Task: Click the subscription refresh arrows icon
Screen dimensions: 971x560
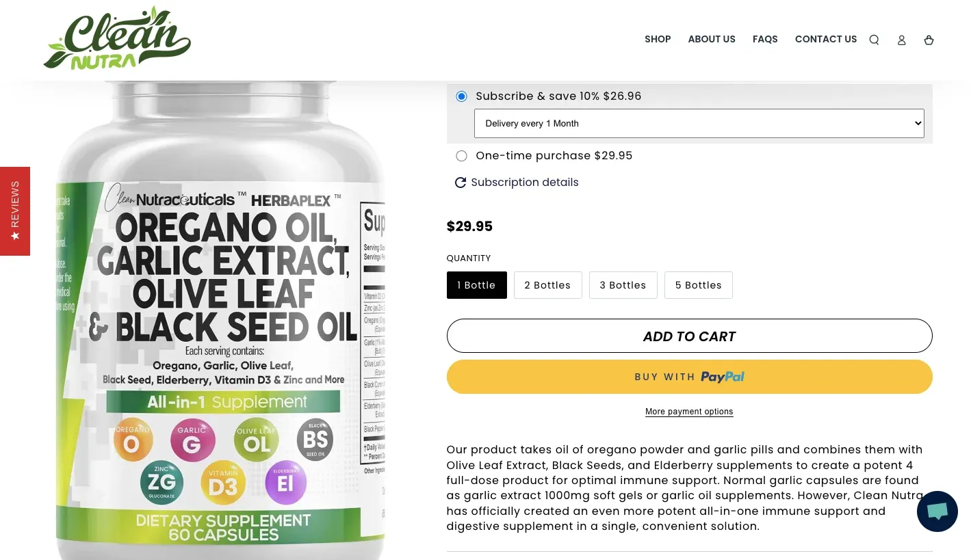Action: [x=460, y=182]
